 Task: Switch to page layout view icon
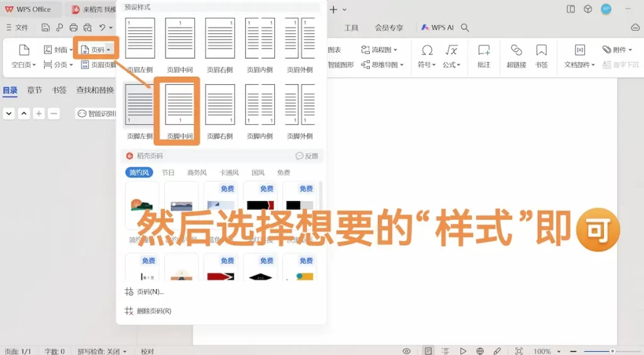[x=428, y=351]
